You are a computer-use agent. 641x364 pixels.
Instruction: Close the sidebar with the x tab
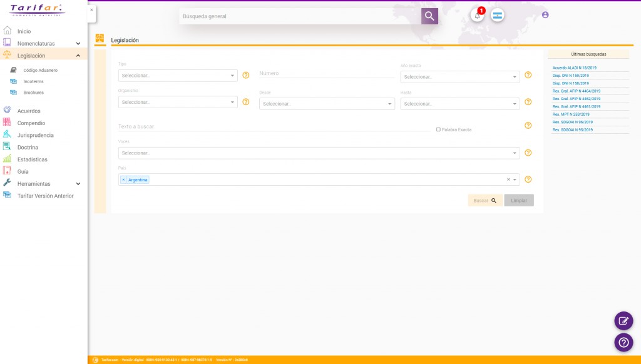(x=91, y=10)
